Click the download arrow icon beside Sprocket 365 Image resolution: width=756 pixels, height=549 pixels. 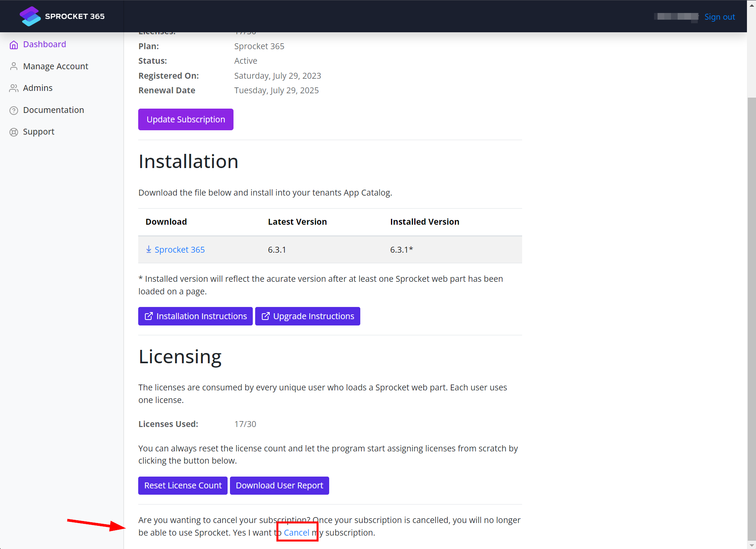click(x=148, y=250)
